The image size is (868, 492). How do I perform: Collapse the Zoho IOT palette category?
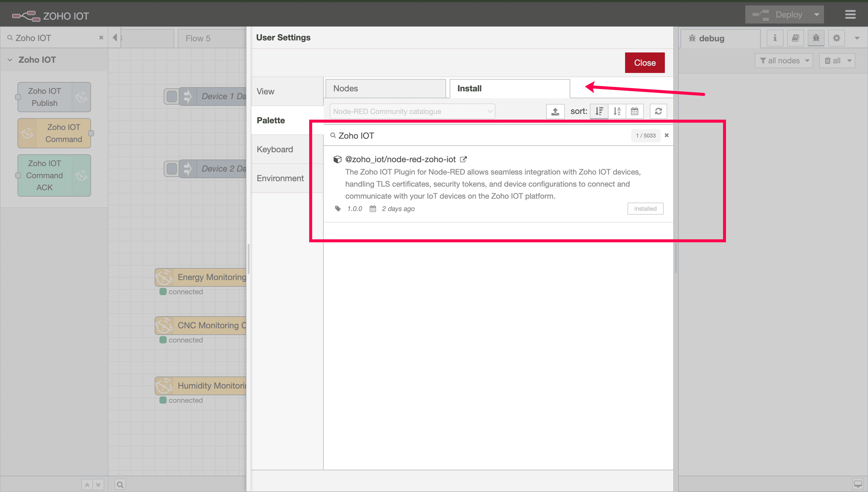click(10, 60)
